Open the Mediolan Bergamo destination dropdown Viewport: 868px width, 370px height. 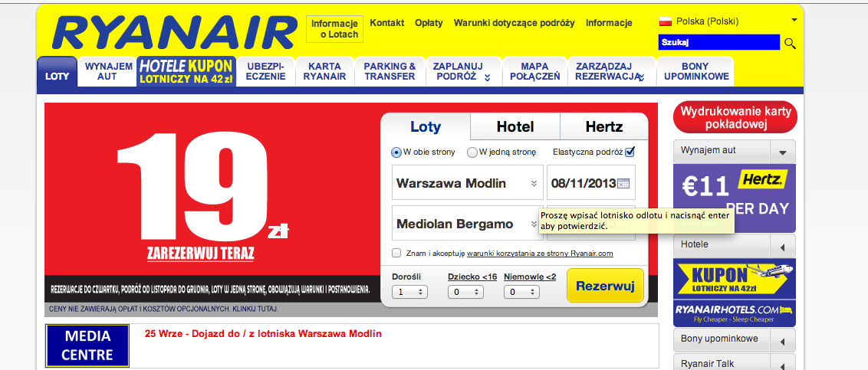tap(468, 224)
